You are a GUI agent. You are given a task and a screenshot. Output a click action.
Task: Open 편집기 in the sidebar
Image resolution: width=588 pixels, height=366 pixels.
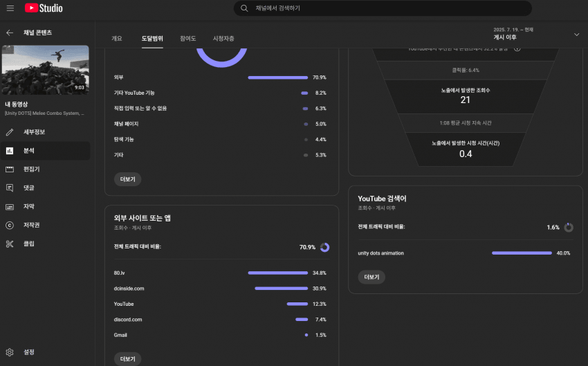point(46,169)
